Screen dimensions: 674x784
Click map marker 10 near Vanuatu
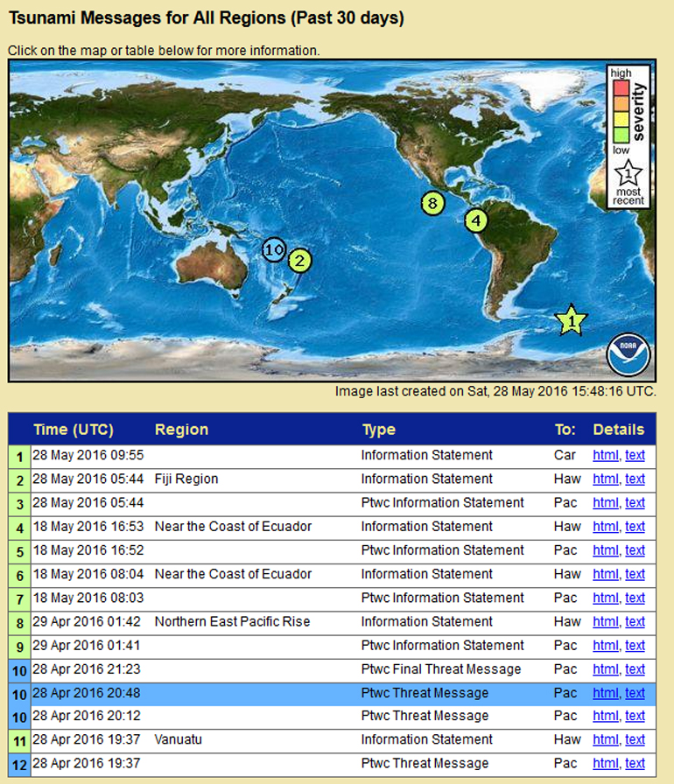[x=275, y=249]
